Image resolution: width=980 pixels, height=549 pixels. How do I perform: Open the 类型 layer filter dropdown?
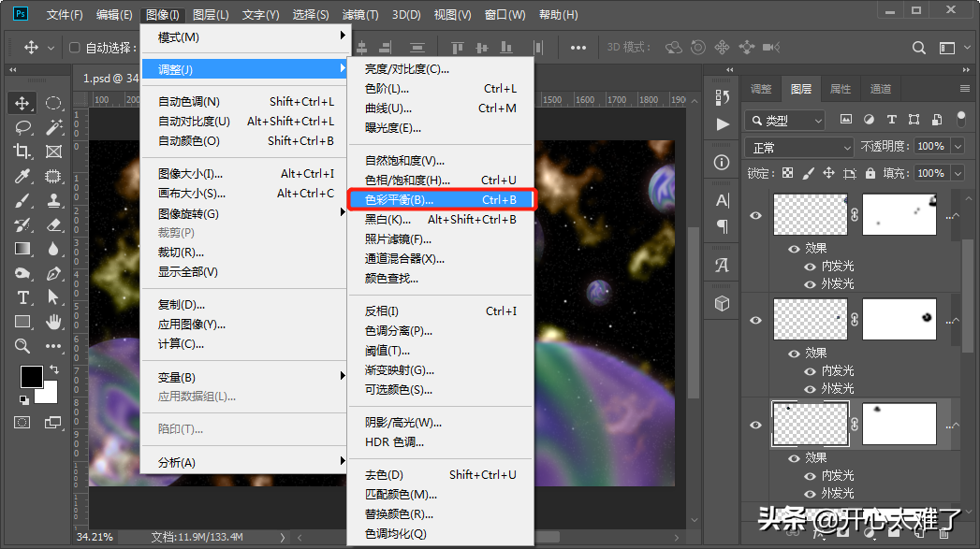tap(784, 121)
